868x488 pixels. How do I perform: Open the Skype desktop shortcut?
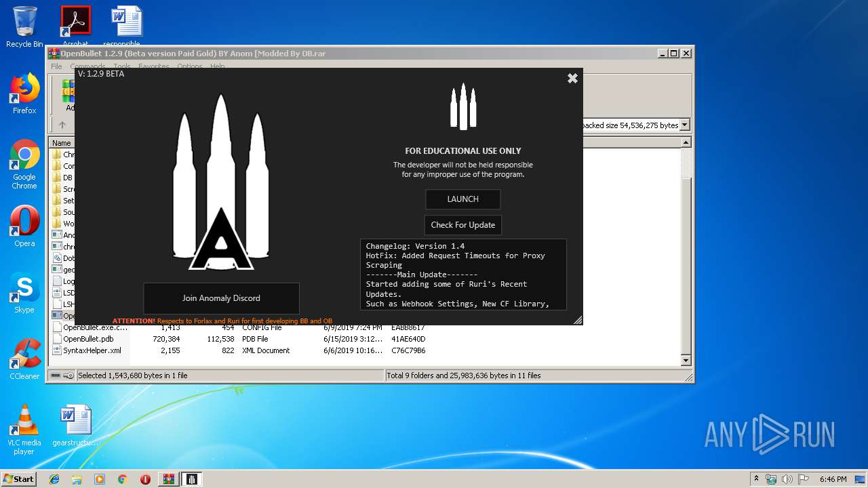[24, 293]
